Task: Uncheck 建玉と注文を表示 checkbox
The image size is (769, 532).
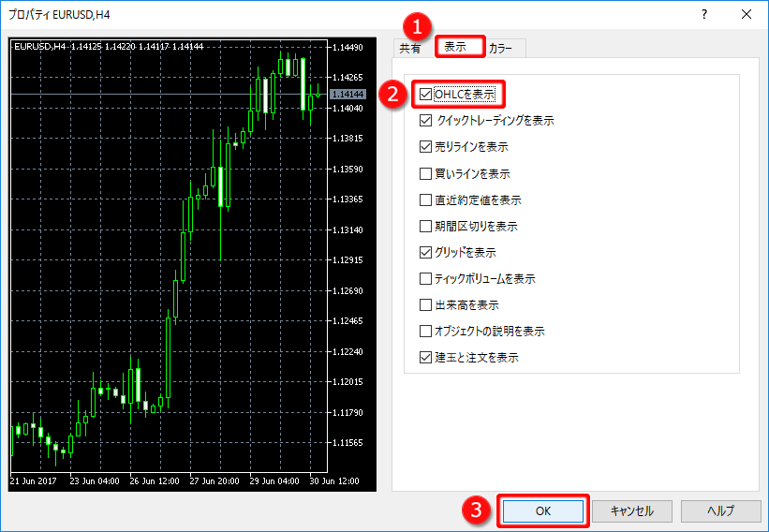Action: [427, 357]
